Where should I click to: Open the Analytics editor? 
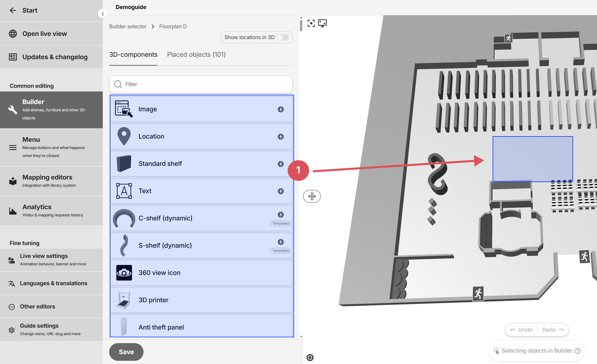(37, 210)
